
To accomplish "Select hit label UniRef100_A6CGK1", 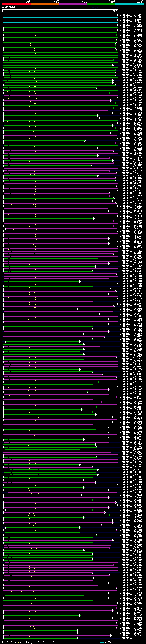I will (x=131, y=206).
